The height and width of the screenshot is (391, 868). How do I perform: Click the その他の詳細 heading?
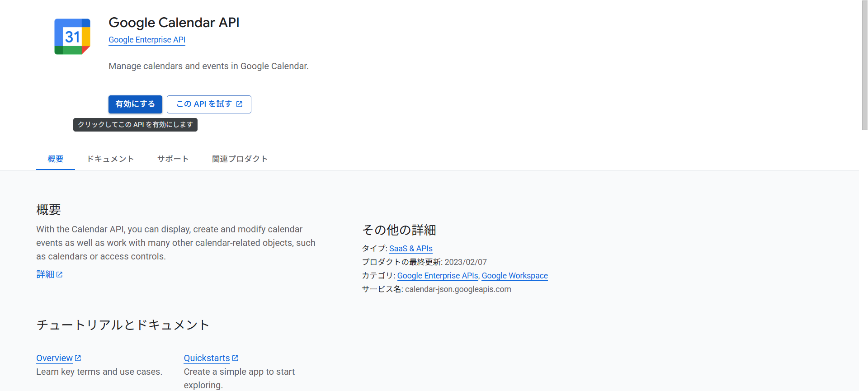point(399,230)
